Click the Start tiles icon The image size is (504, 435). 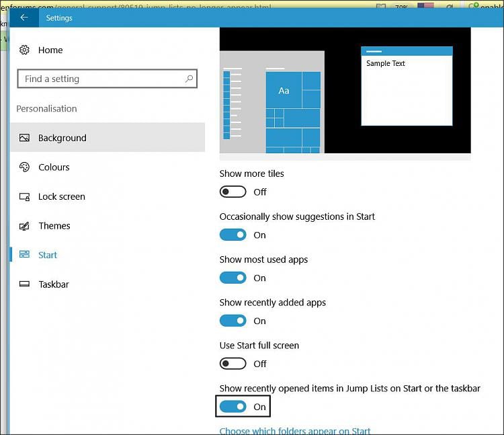[24, 254]
